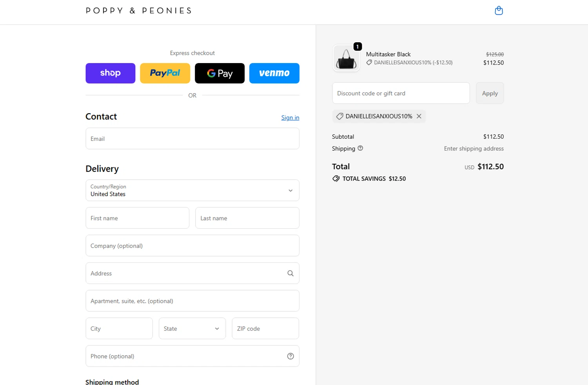588x385 pixels.
Task: Click the Total Savings tag icon
Action: coord(336,179)
